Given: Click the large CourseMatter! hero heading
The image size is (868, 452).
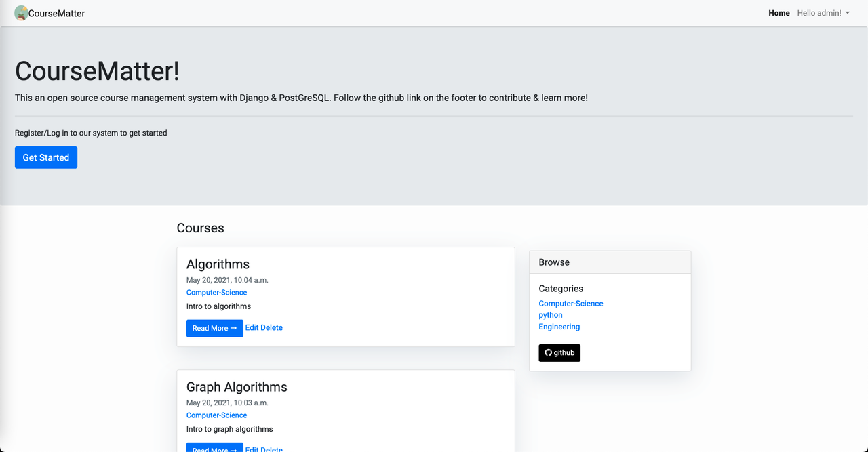Looking at the screenshot, I should pos(97,71).
